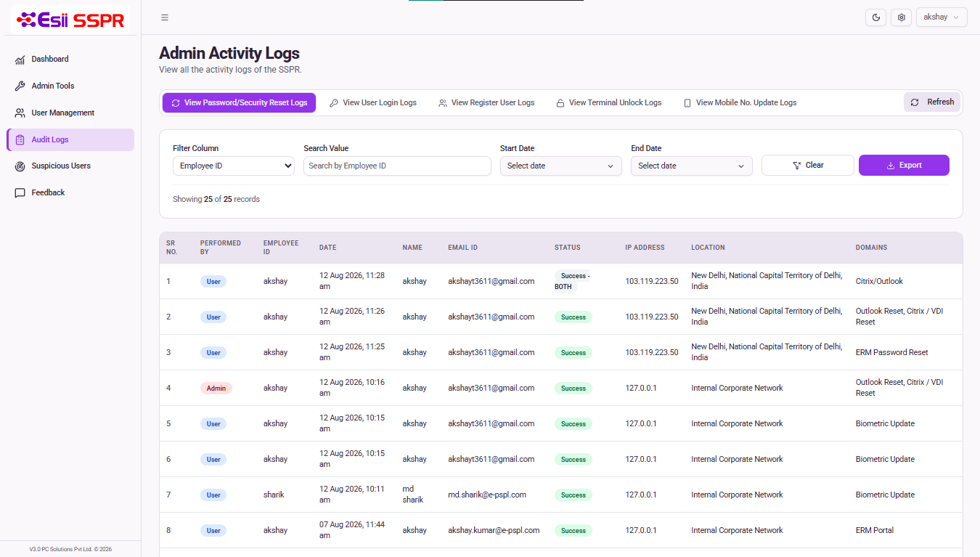This screenshot has width=980, height=557.
Task: Switch to View User Login Logs tab
Action: (x=373, y=103)
